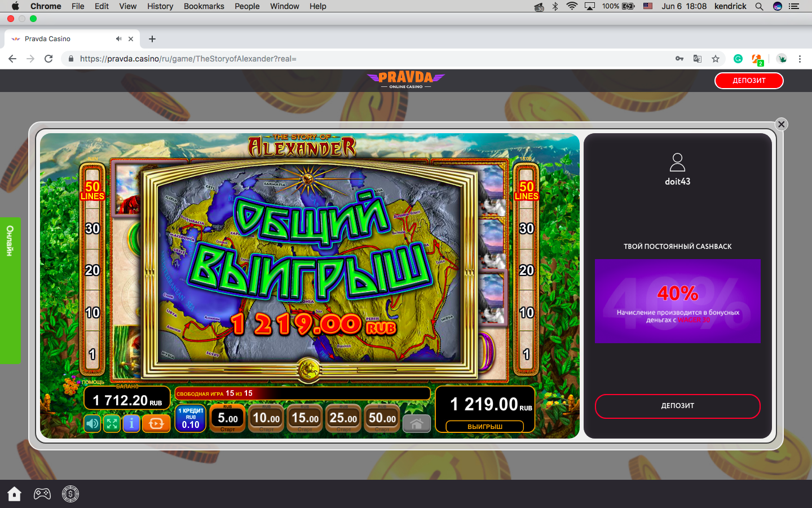
Task: Click the Google Translate icon in the address bar
Action: (x=698, y=59)
